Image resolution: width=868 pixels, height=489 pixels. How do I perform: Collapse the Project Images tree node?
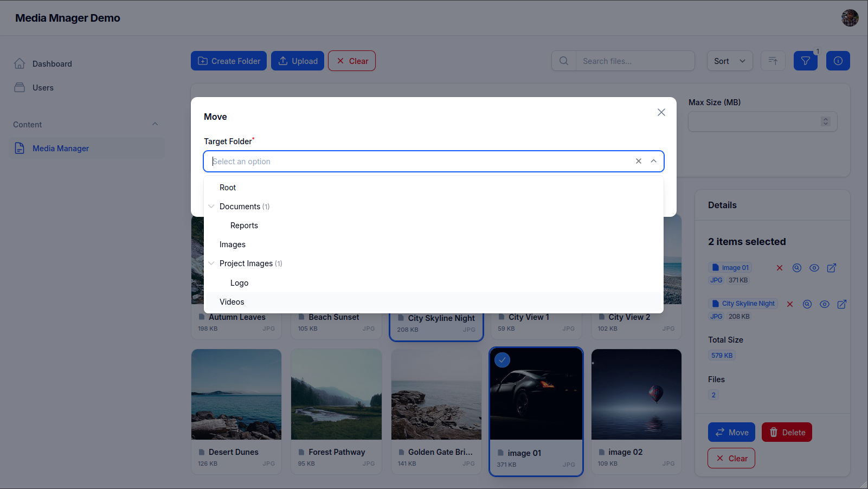pos(211,263)
